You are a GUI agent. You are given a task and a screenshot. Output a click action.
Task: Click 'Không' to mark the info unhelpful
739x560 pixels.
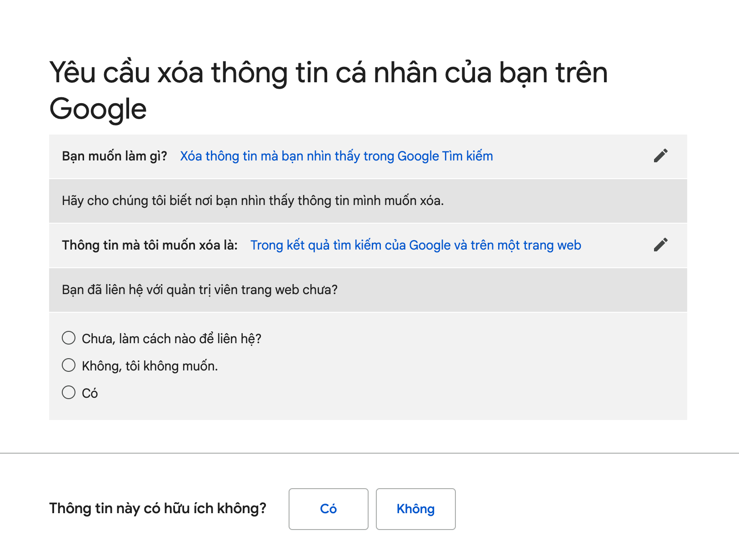pos(415,509)
